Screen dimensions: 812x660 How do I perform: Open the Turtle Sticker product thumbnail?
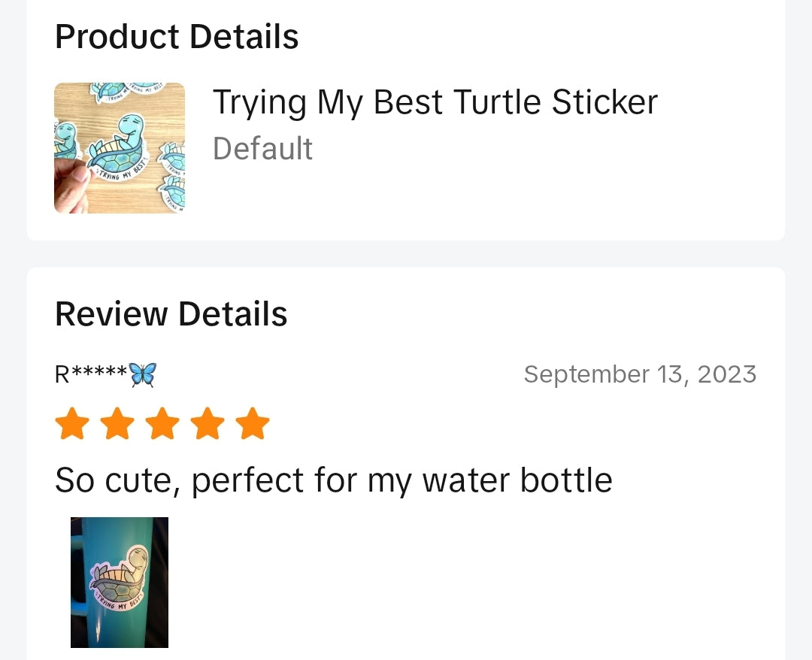(120, 148)
